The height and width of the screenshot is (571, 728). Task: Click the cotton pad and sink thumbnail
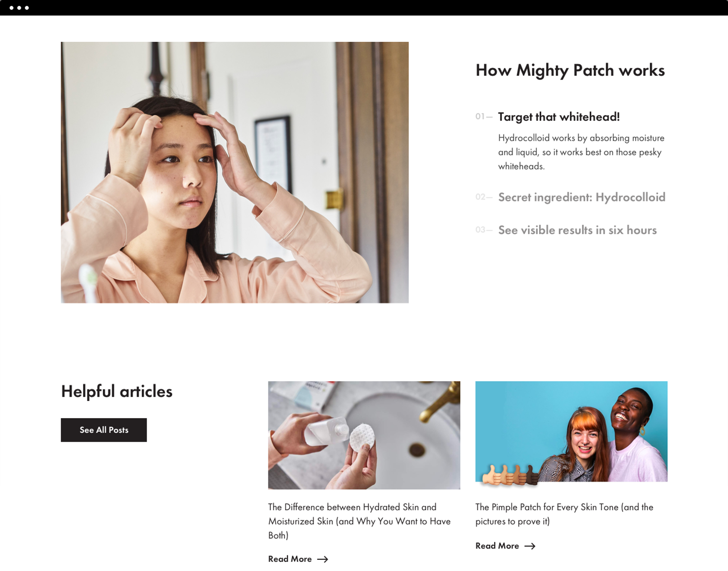tap(364, 435)
